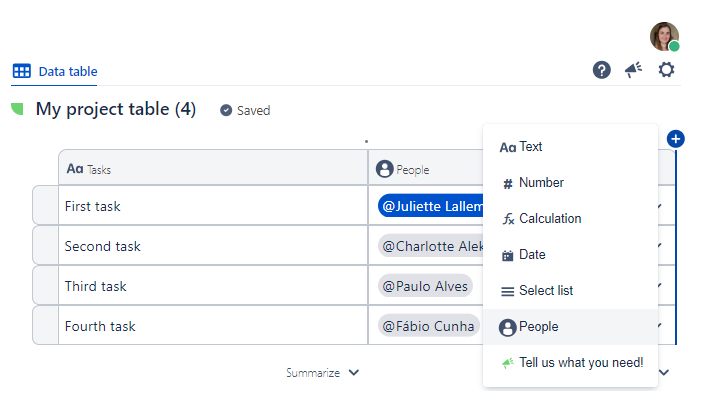The width and height of the screenshot is (715, 410).
Task: Click the user profile avatar
Action: [x=664, y=36]
